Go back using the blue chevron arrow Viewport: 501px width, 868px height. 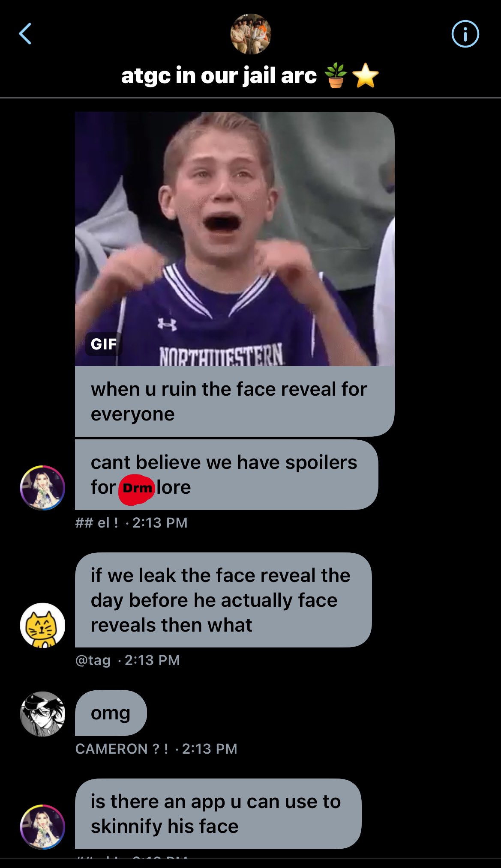coord(25,34)
